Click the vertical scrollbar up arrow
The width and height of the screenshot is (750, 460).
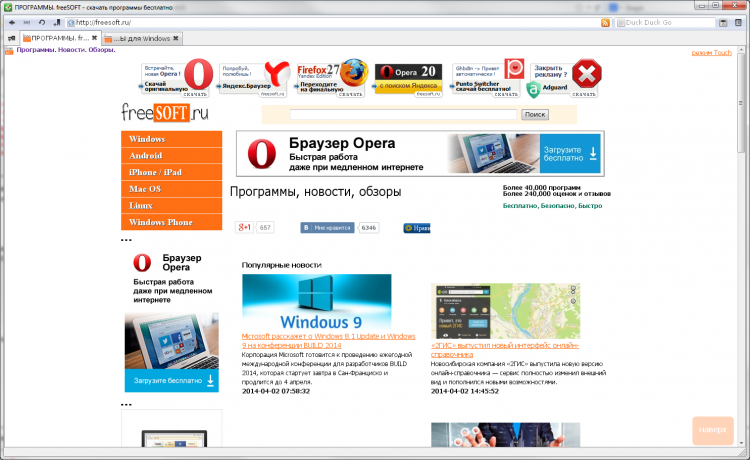pos(741,49)
